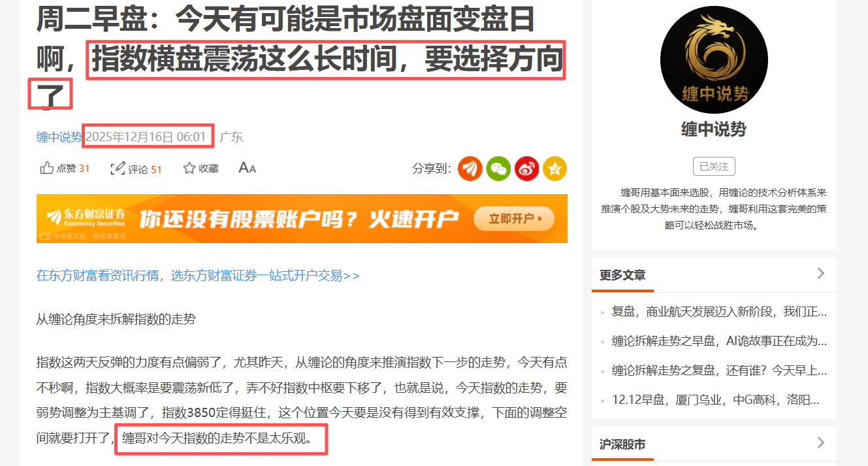Click the thumbs-up 点赞 icon
This screenshot has width=868, height=466.
click(47, 169)
